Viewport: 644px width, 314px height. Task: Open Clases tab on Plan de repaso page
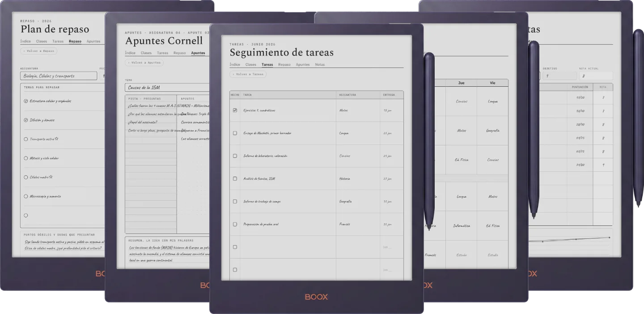42,41
